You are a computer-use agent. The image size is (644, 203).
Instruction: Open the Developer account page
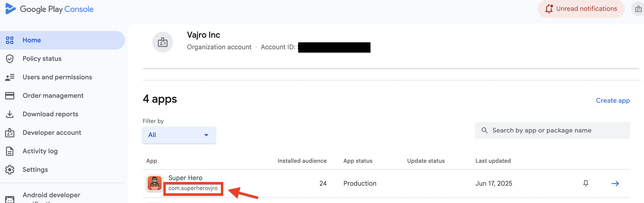pyautogui.click(x=52, y=133)
